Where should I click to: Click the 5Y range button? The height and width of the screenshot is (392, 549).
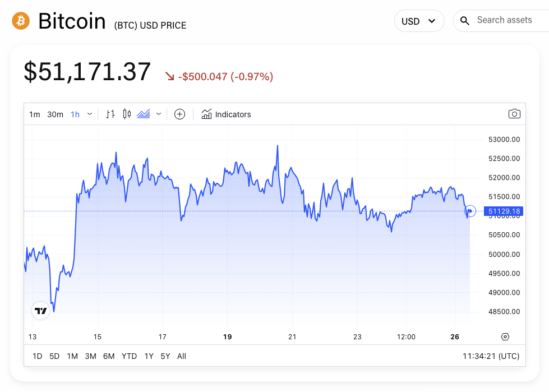164,356
